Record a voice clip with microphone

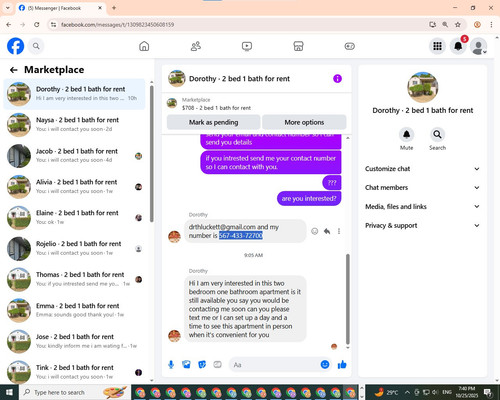[x=171, y=365]
